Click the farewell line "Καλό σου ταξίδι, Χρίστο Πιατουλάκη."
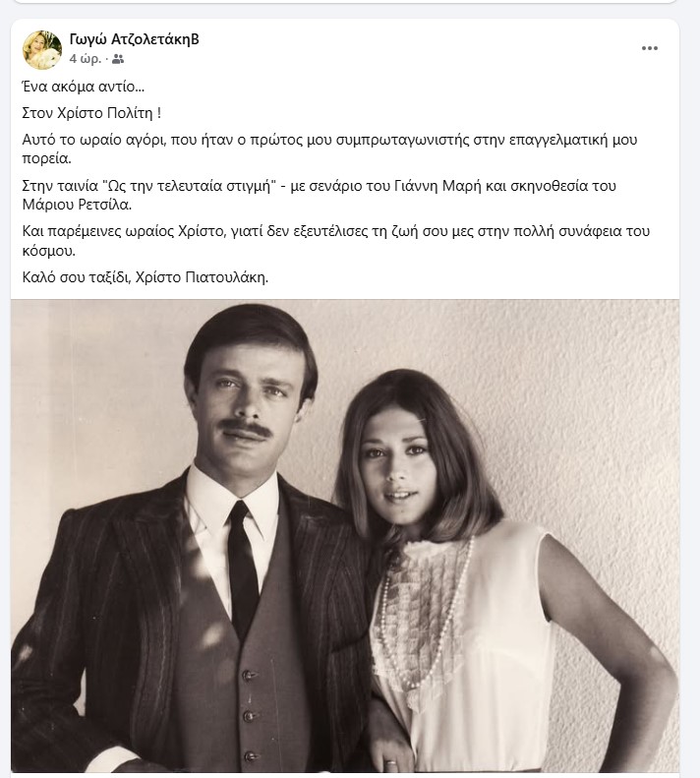Image resolution: width=700 pixels, height=778 pixels. [145, 276]
